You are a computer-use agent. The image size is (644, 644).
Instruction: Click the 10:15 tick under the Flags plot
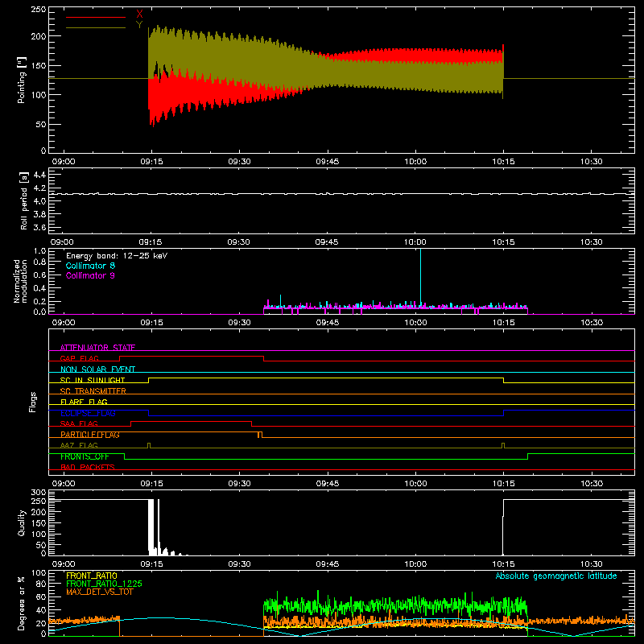click(x=504, y=484)
